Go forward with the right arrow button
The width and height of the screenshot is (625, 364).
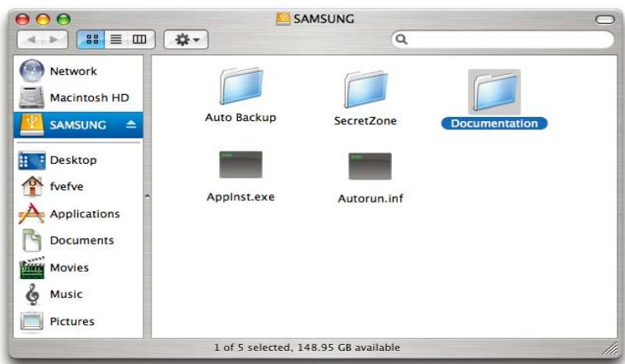pyautogui.click(x=54, y=40)
